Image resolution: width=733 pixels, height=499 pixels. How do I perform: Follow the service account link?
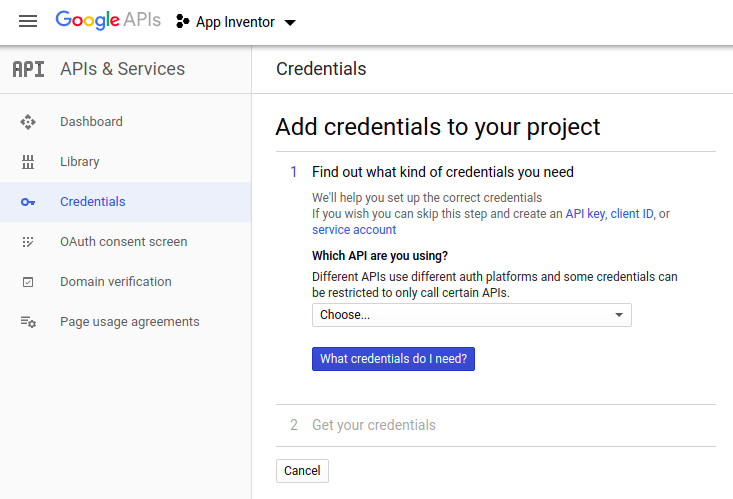tap(353, 230)
